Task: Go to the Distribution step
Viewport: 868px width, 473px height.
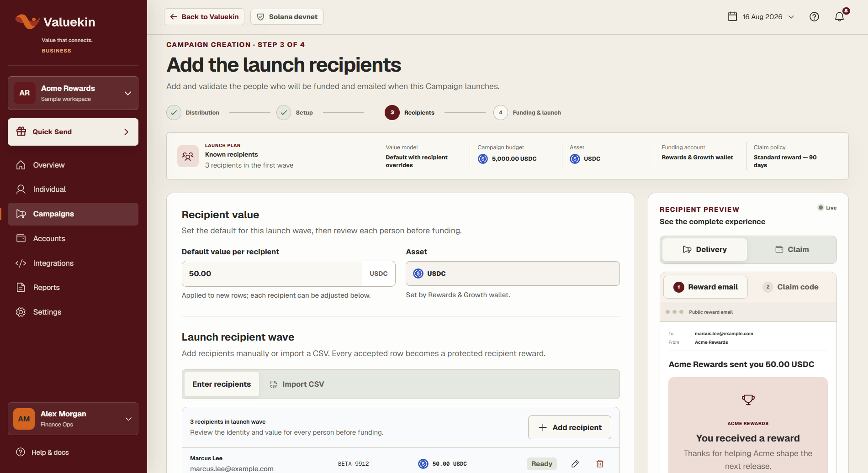Action: coord(193,113)
